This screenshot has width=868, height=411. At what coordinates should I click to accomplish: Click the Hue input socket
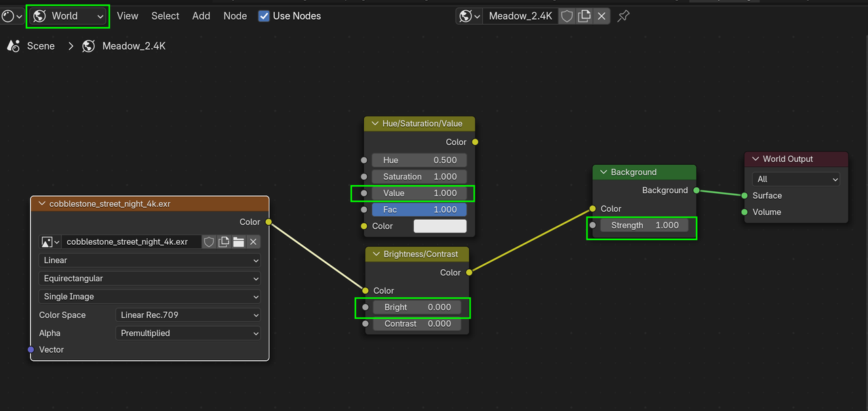click(364, 160)
